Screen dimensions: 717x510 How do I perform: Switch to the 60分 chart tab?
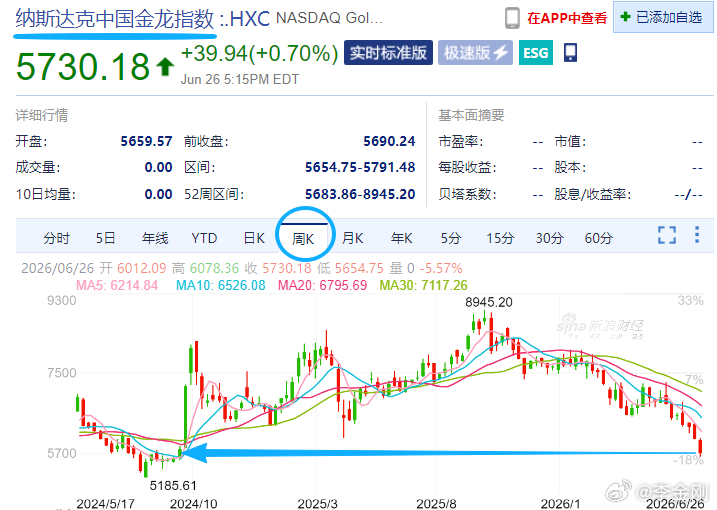pos(599,238)
